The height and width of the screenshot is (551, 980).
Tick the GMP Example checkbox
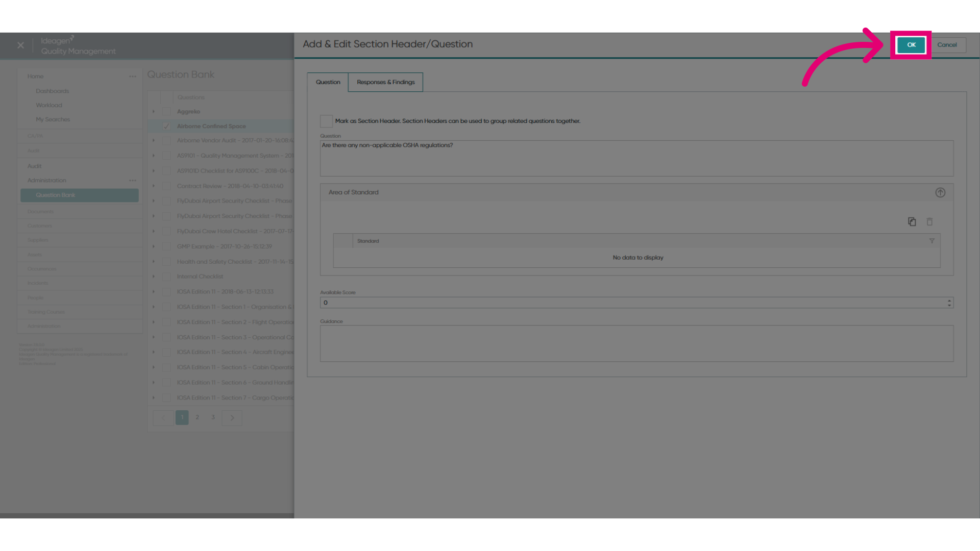[166, 246]
